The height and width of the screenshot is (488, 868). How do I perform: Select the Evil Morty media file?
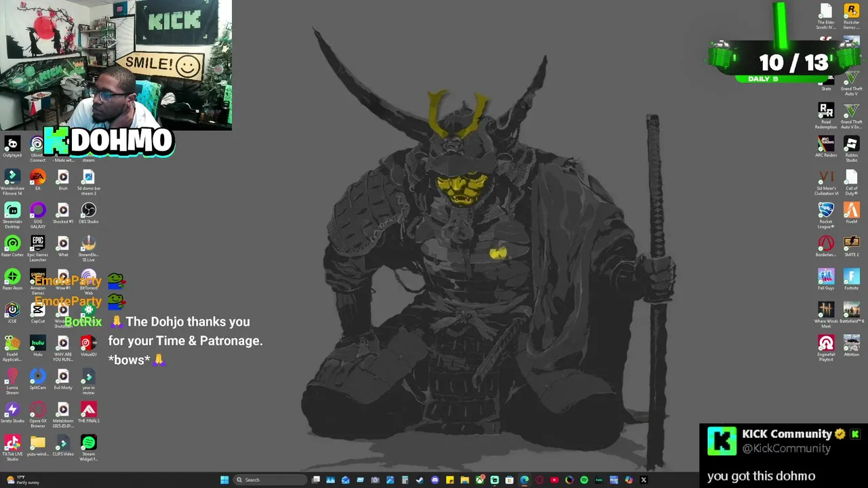pyautogui.click(x=63, y=380)
